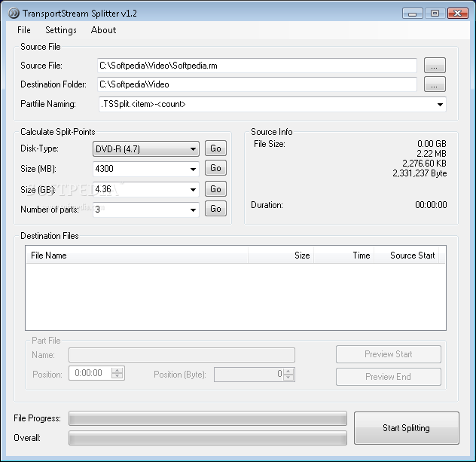Minimize the TransportStream Splitter window
476x462 pixels.
click(412, 14)
